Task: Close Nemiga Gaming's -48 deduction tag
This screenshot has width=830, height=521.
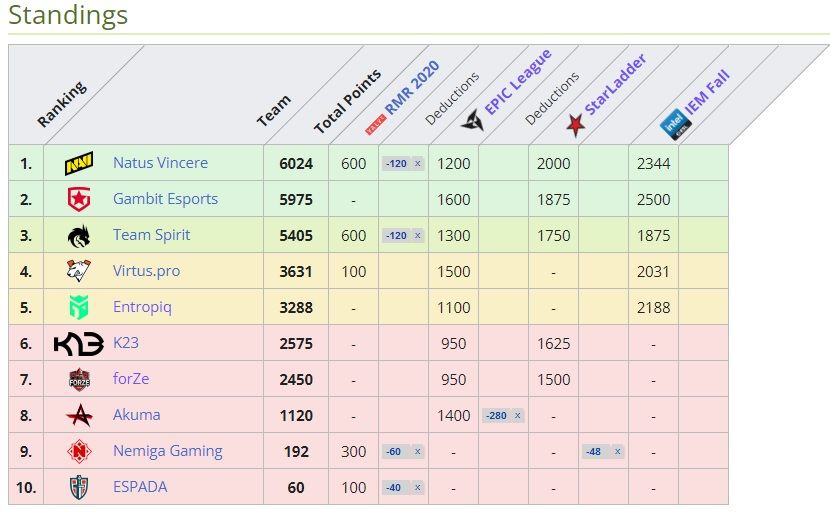Action: pos(617,452)
